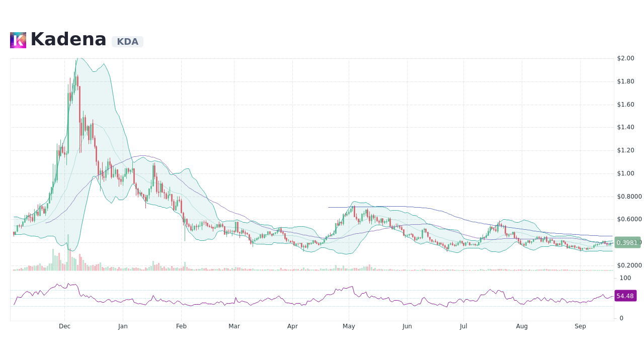
Task: Click the $2.00 price axis label
Action: [625, 58]
